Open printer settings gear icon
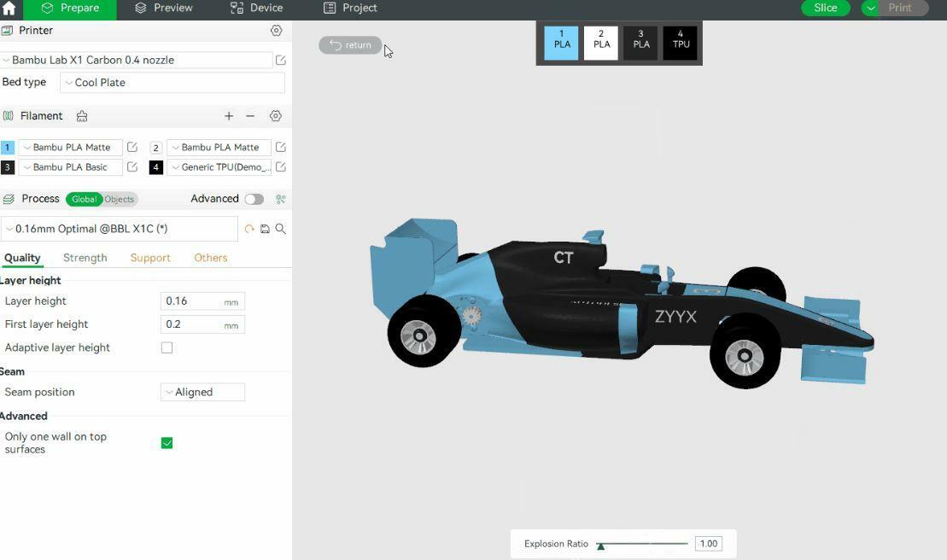 point(276,31)
